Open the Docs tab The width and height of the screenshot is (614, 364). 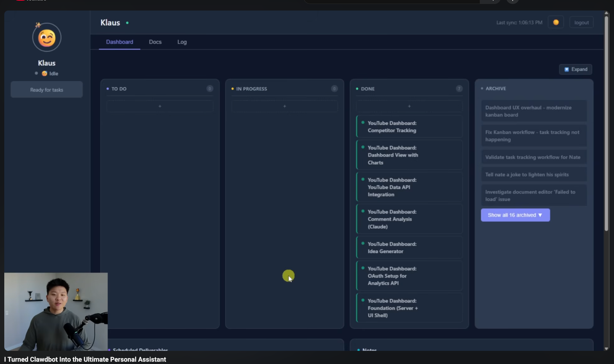pyautogui.click(x=155, y=42)
